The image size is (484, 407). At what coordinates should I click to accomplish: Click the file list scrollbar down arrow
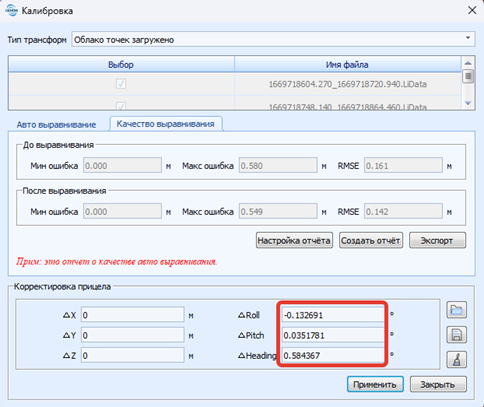tap(468, 103)
